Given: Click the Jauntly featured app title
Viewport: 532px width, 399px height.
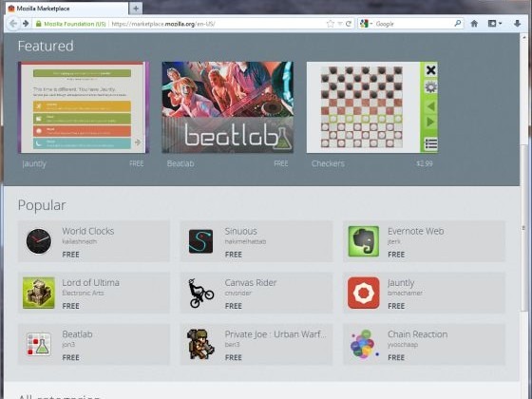Looking at the screenshot, I should coord(34,163).
